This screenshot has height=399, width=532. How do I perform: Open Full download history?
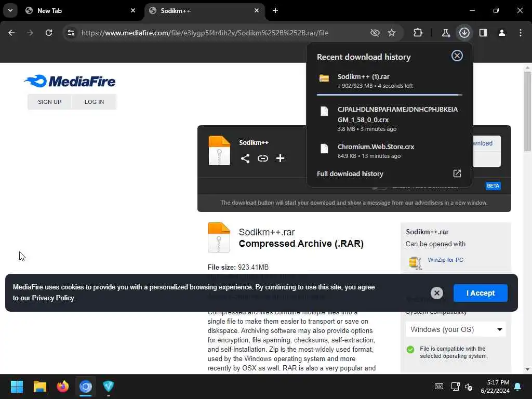click(350, 174)
